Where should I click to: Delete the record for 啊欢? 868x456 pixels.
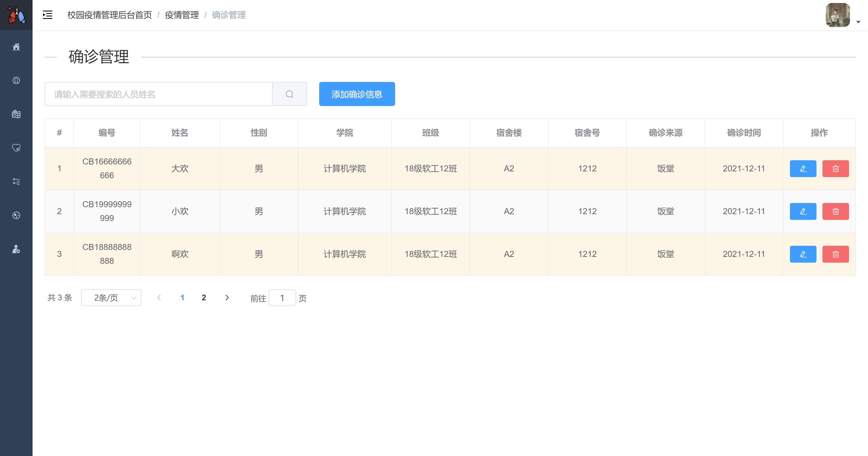[x=835, y=254]
